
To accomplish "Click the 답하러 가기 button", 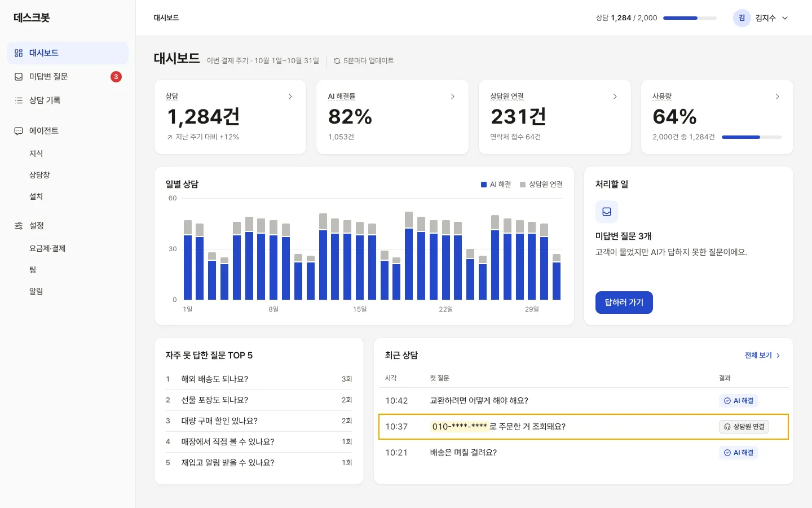I will point(624,303).
